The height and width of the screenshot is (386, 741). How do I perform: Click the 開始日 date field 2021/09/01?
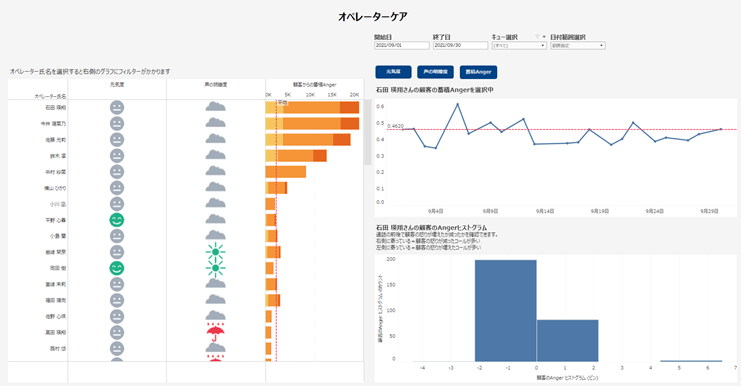[x=402, y=45]
